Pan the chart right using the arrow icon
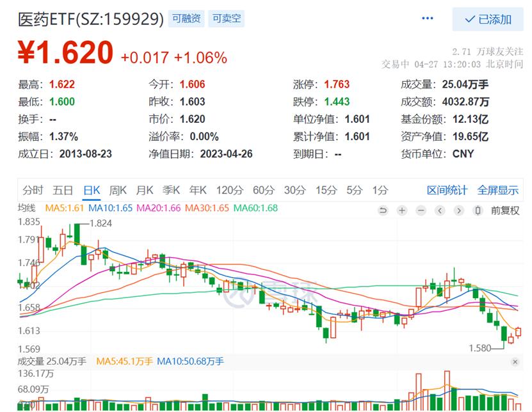This screenshot has height=412, width=532. click(459, 210)
